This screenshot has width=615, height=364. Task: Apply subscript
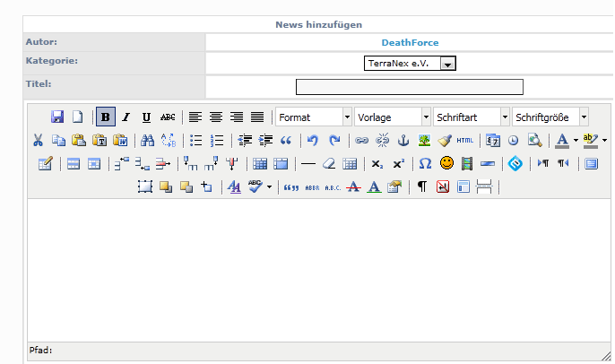pos(377,163)
